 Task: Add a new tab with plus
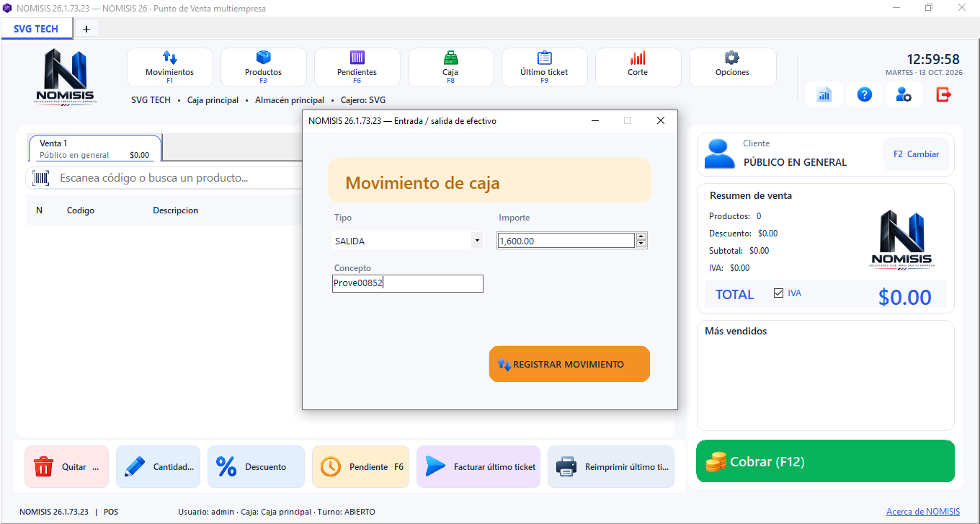pyautogui.click(x=86, y=29)
